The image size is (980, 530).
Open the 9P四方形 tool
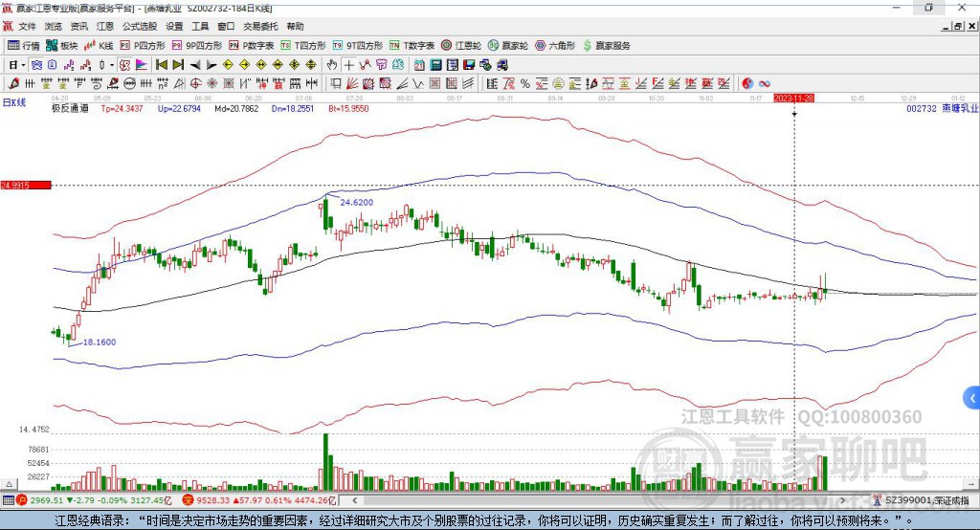tap(197, 46)
